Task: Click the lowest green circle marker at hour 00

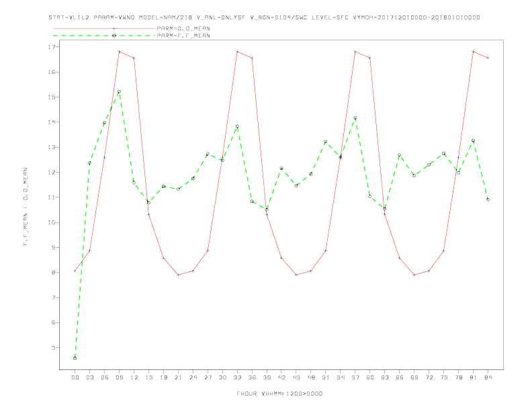Action: click(x=75, y=358)
